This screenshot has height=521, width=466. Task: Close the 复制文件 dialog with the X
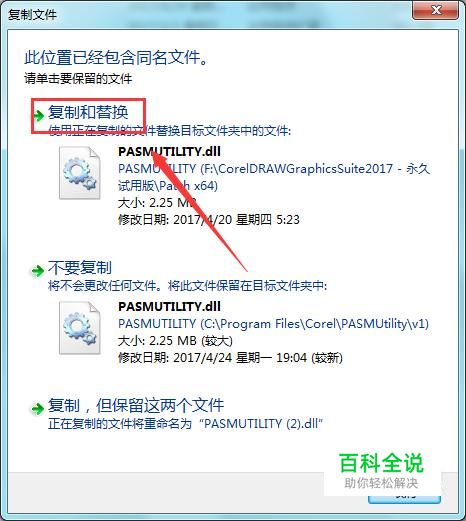click(435, 10)
